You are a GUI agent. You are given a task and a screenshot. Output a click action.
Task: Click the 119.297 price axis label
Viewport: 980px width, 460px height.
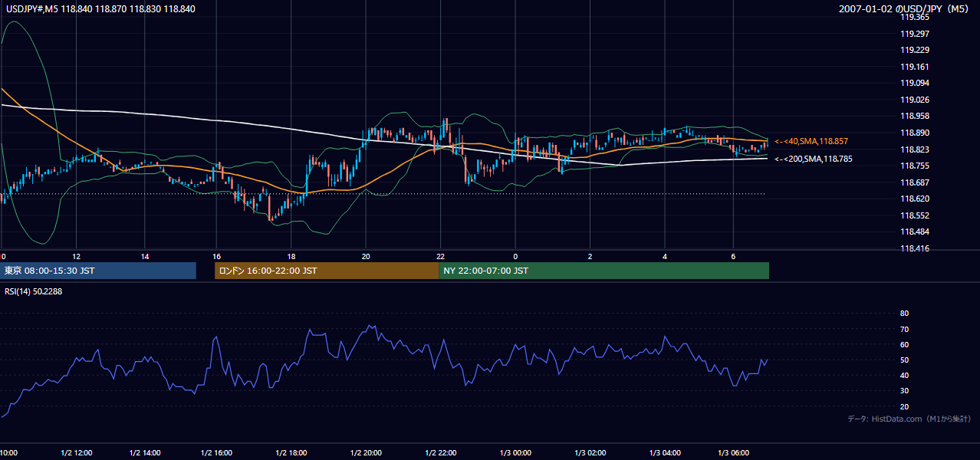tap(915, 34)
